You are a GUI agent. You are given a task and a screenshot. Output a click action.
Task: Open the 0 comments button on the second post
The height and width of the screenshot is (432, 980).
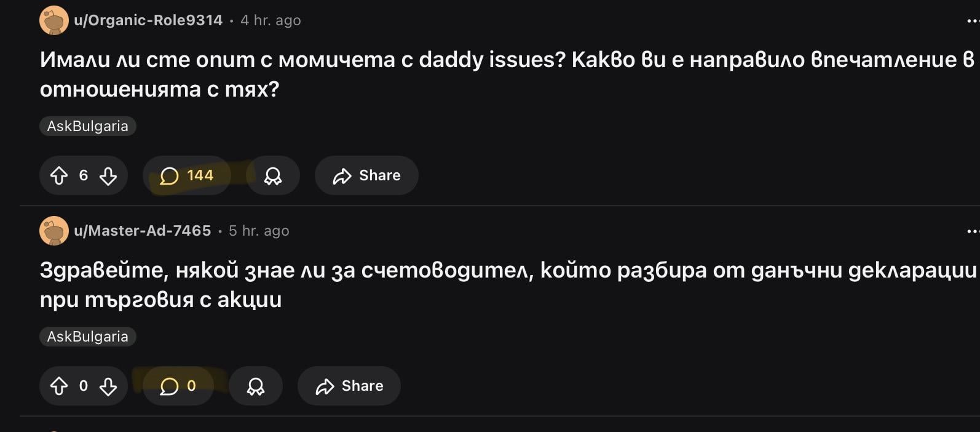click(178, 386)
